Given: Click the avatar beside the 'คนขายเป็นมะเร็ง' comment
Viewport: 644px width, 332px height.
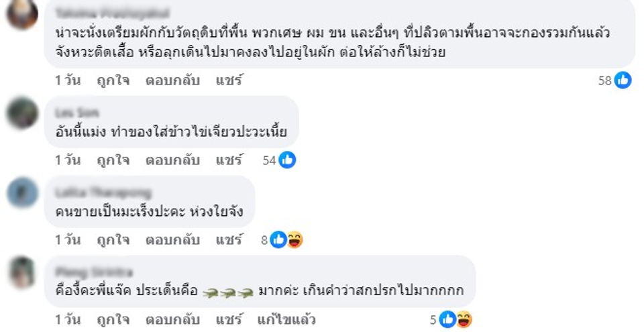Looking at the screenshot, I should pyautogui.click(x=21, y=193).
